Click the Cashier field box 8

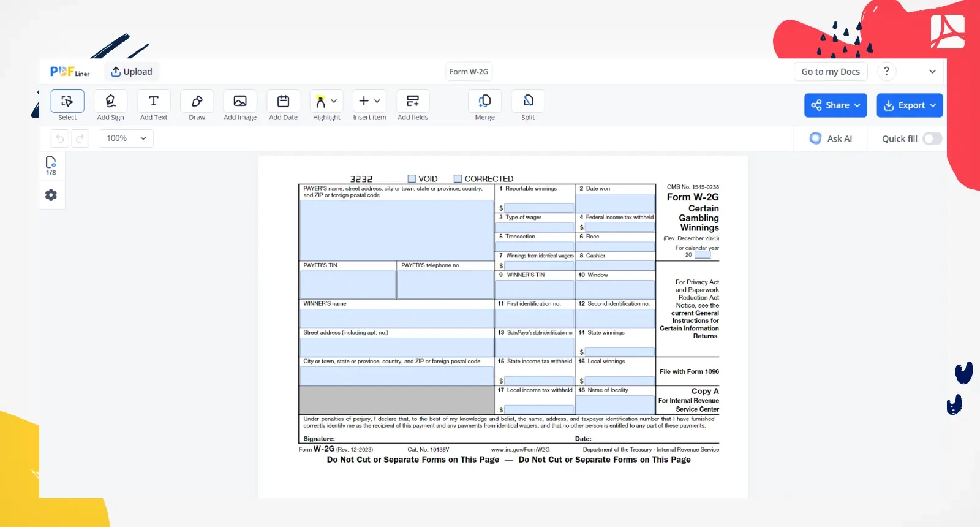616,266
